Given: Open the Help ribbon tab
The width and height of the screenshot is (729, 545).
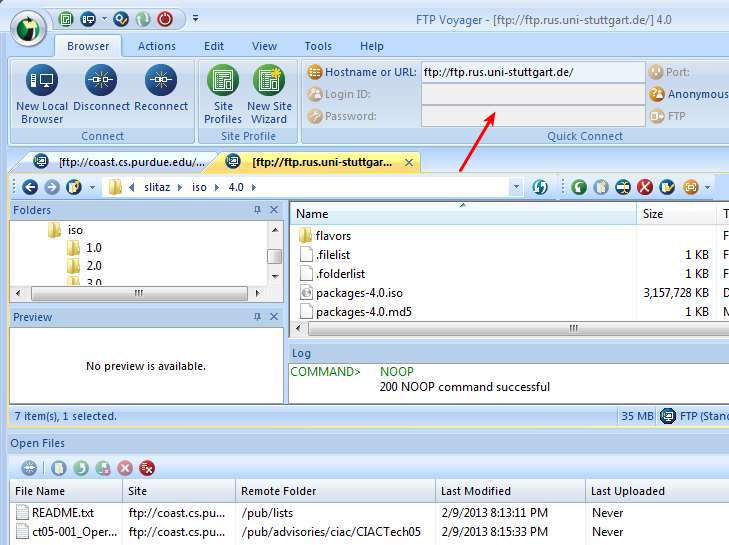Looking at the screenshot, I should (371, 46).
